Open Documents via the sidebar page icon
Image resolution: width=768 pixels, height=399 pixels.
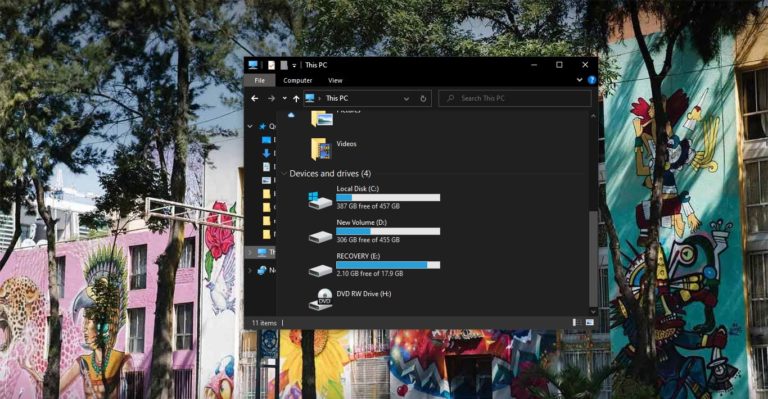[266, 167]
